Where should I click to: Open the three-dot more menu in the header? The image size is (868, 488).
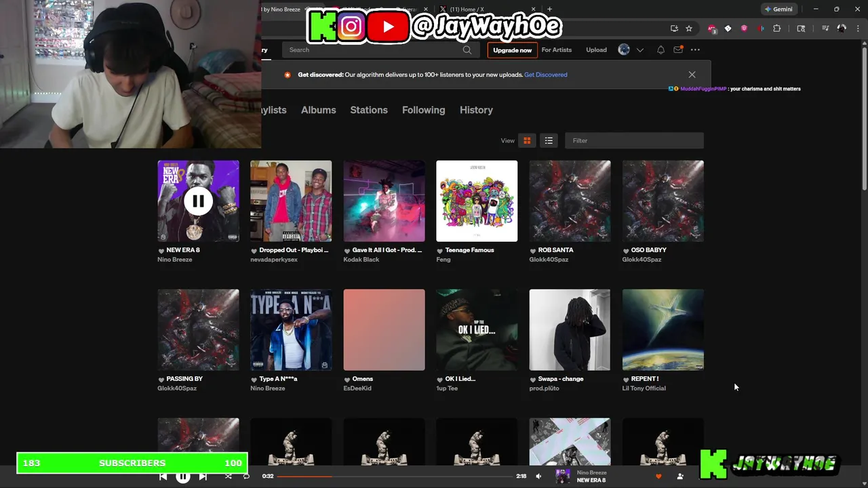[x=695, y=49]
